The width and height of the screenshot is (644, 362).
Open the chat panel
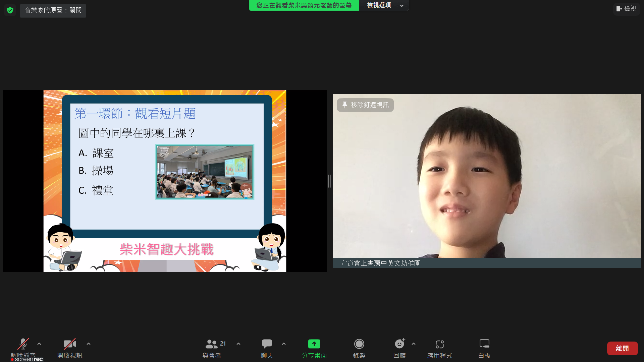pyautogui.click(x=267, y=344)
